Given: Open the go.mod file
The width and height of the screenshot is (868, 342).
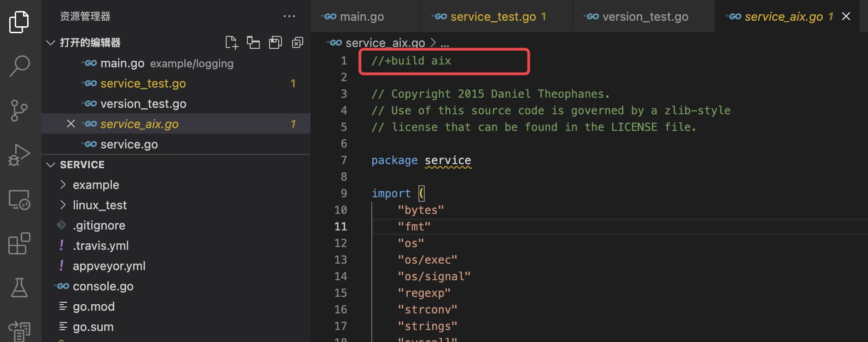Looking at the screenshot, I should (176, 307).
